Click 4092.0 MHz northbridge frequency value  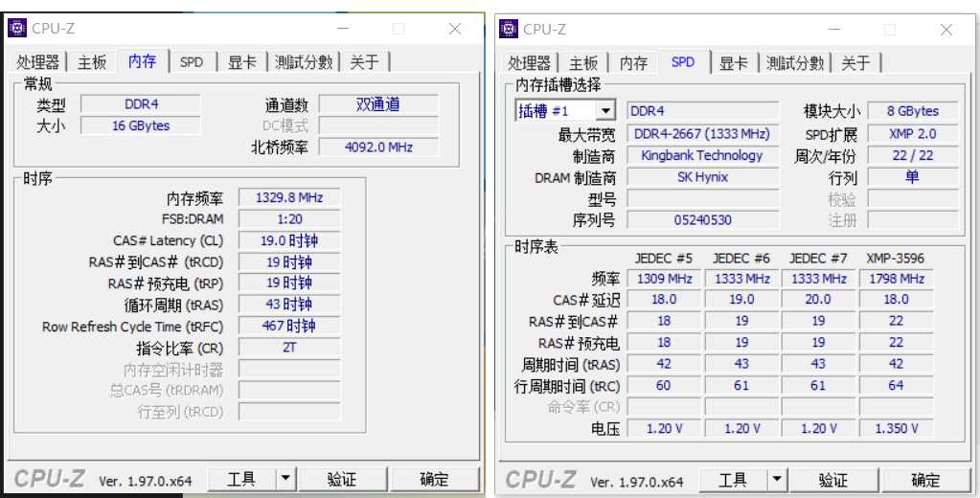378,147
